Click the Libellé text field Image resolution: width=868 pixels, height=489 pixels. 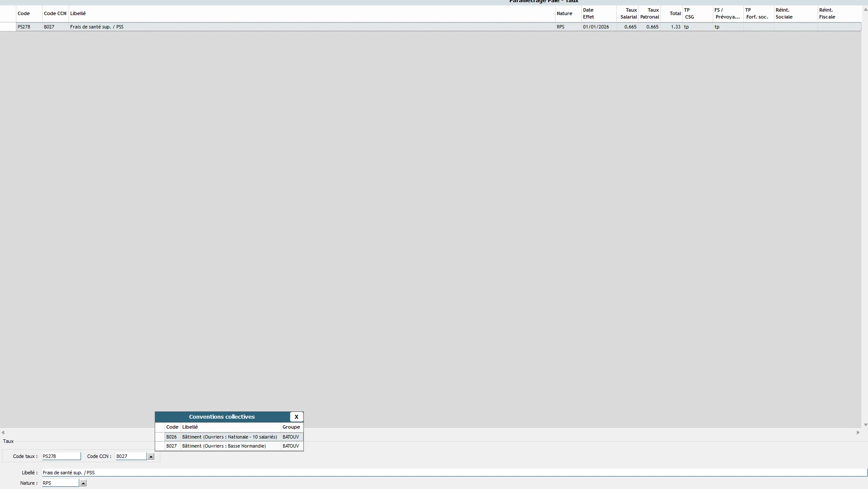(431, 473)
